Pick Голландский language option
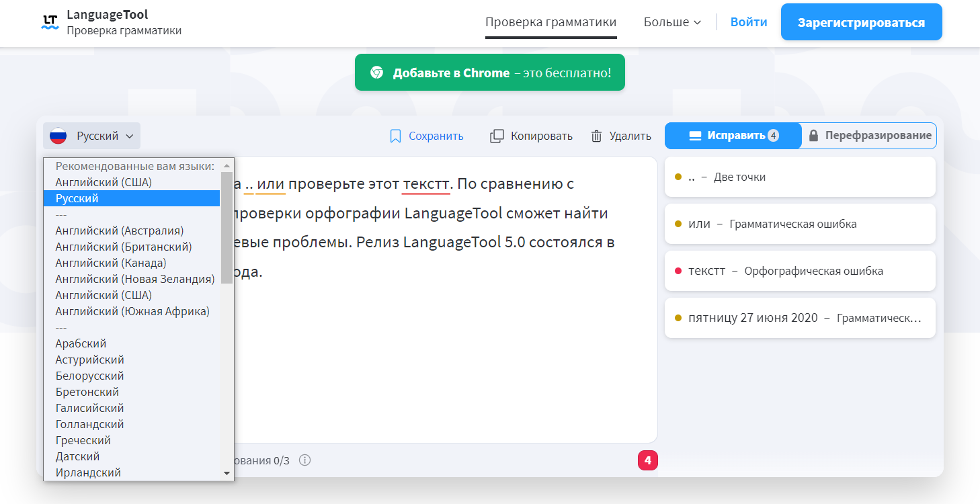The width and height of the screenshot is (980, 504). (132, 424)
